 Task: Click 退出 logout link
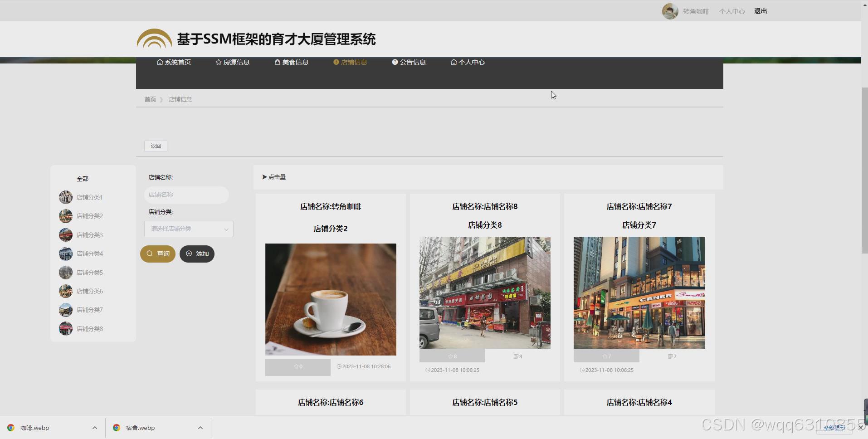761,11
